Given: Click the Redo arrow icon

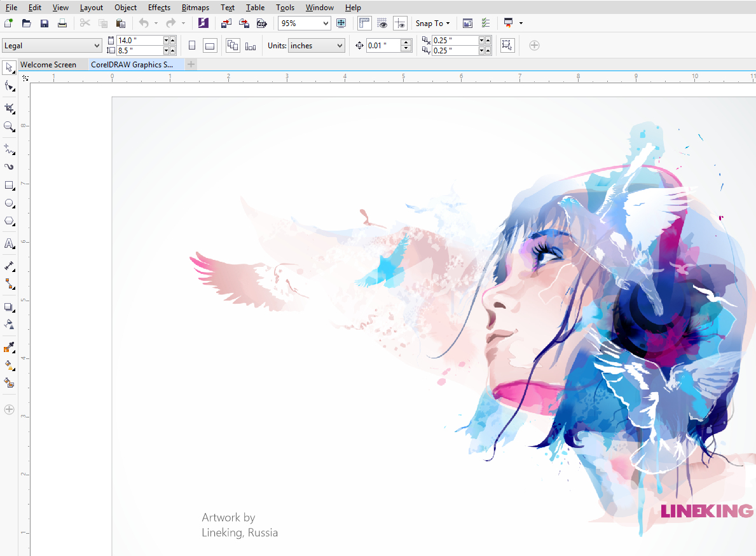Looking at the screenshot, I should pos(170,23).
